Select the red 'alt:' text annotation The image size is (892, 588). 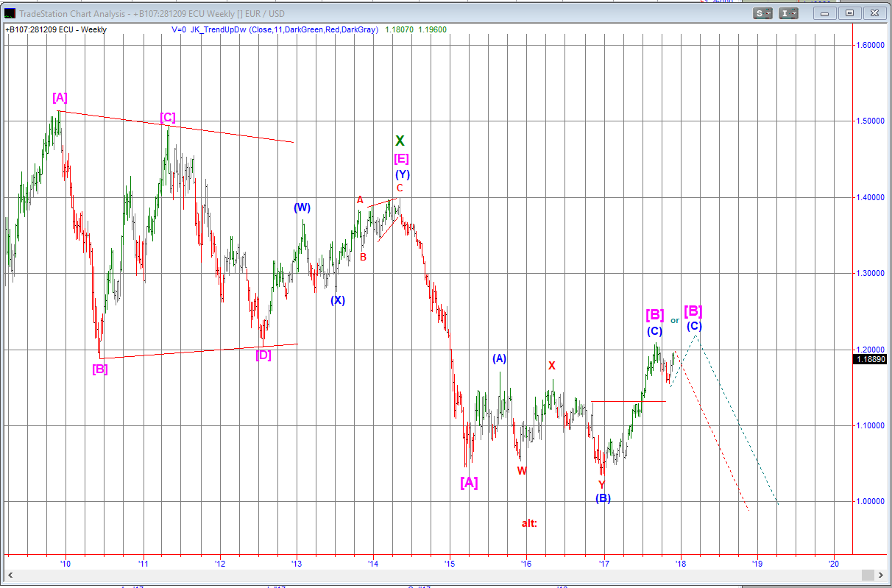tap(529, 523)
